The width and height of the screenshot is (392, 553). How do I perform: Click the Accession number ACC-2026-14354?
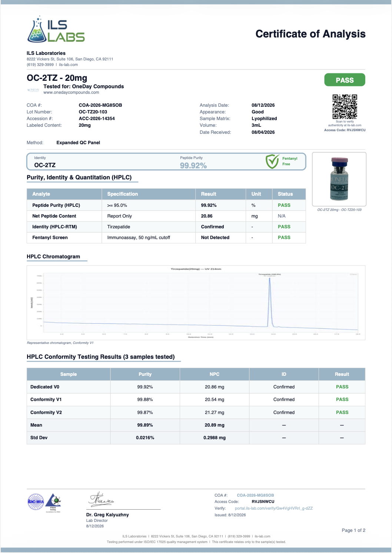pos(97,119)
